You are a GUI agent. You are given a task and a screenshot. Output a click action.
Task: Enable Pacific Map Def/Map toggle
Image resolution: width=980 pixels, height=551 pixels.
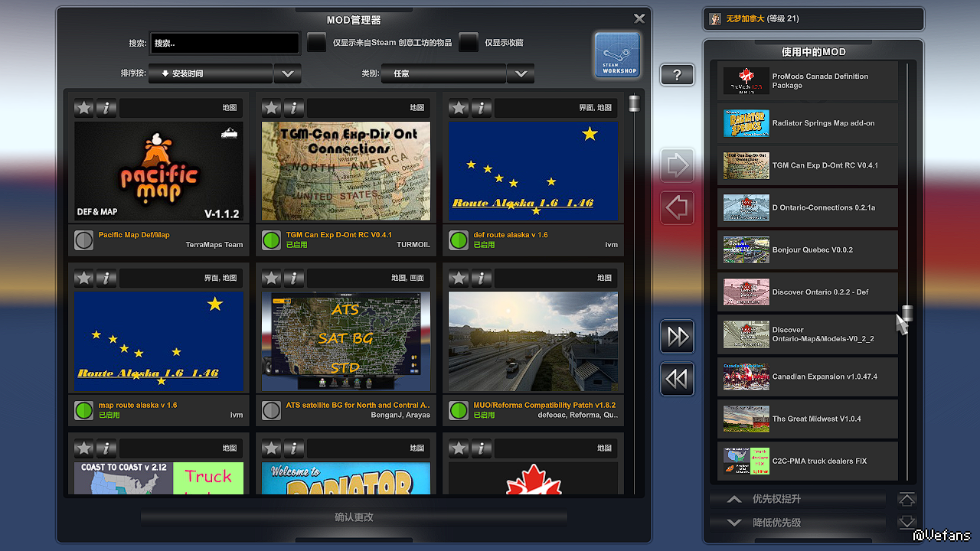pos(84,240)
